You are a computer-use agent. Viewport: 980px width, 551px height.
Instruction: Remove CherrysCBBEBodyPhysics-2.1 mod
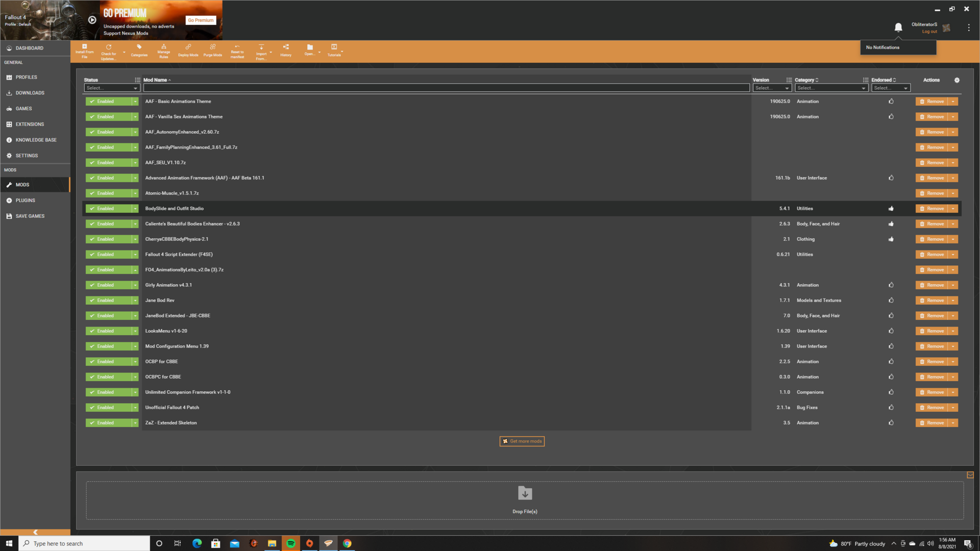coord(932,239)
